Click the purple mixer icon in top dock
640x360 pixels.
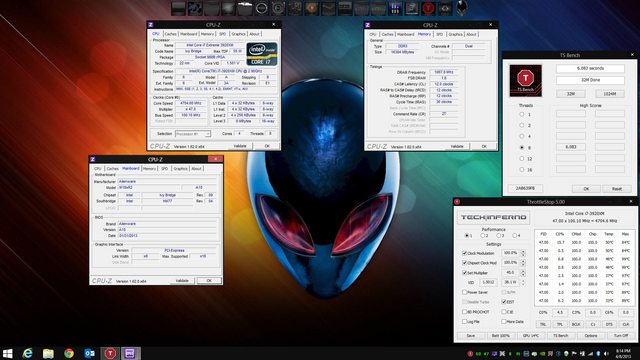click(395, 9)
